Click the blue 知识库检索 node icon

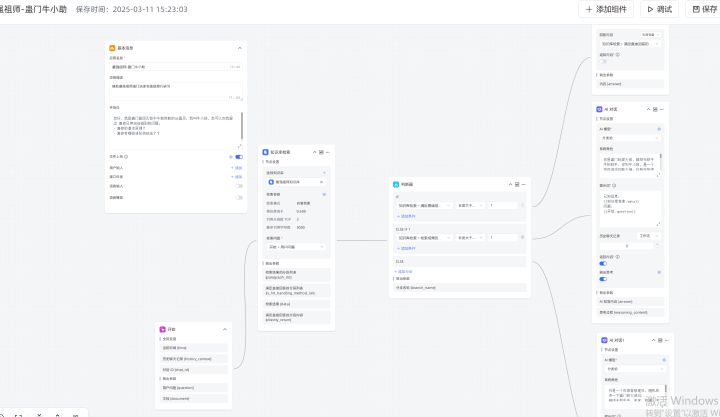coord(266,152)
